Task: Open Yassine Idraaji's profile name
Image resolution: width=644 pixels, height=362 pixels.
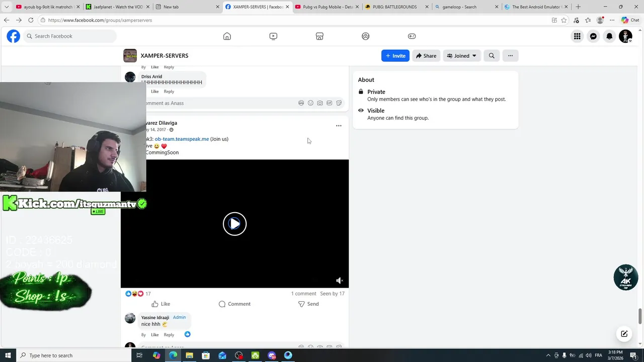Action: 155,317
